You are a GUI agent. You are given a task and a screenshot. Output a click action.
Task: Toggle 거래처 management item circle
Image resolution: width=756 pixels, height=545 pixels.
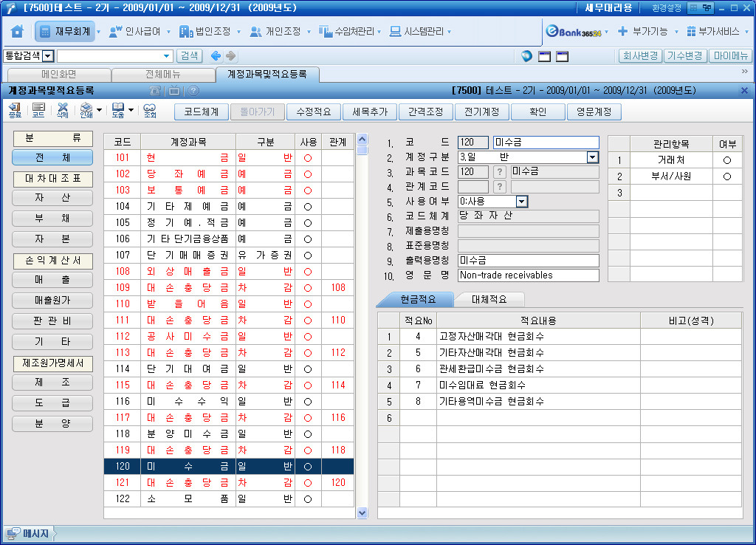[x=727, y=160]
